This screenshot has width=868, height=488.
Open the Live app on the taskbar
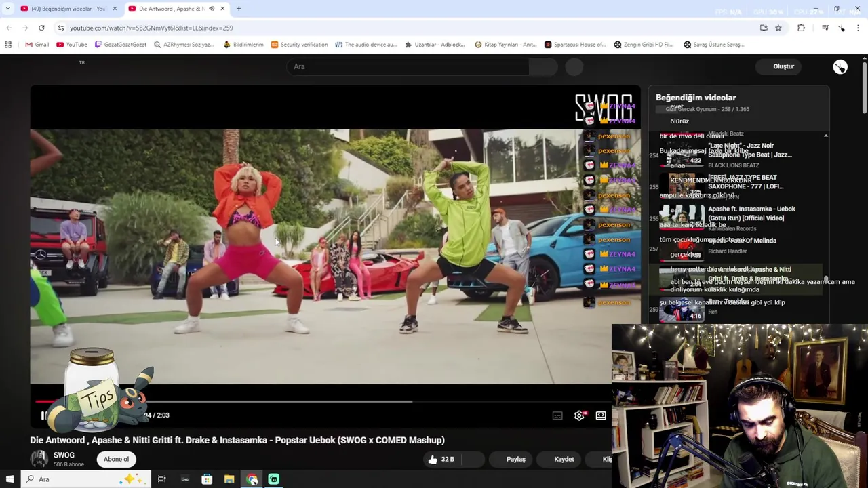184,479
